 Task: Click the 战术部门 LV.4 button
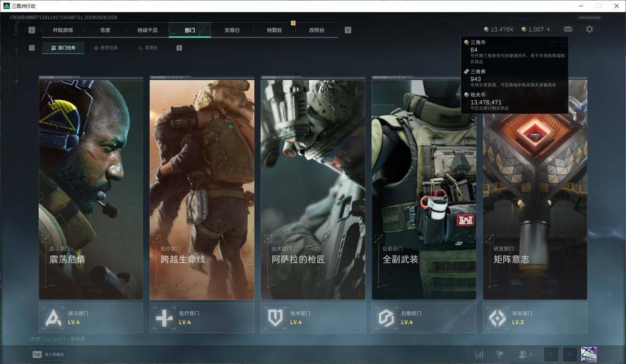tap(313, 318)
